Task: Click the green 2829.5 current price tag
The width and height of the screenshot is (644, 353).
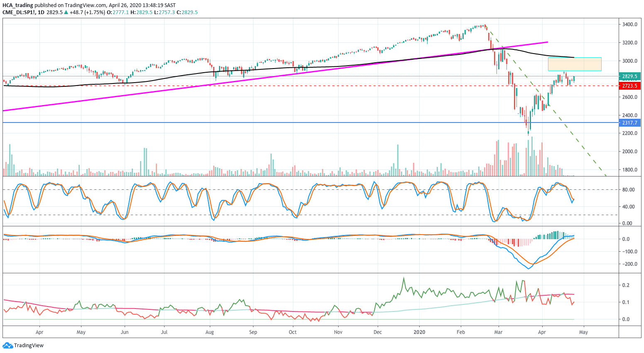Action: [629, 76]
